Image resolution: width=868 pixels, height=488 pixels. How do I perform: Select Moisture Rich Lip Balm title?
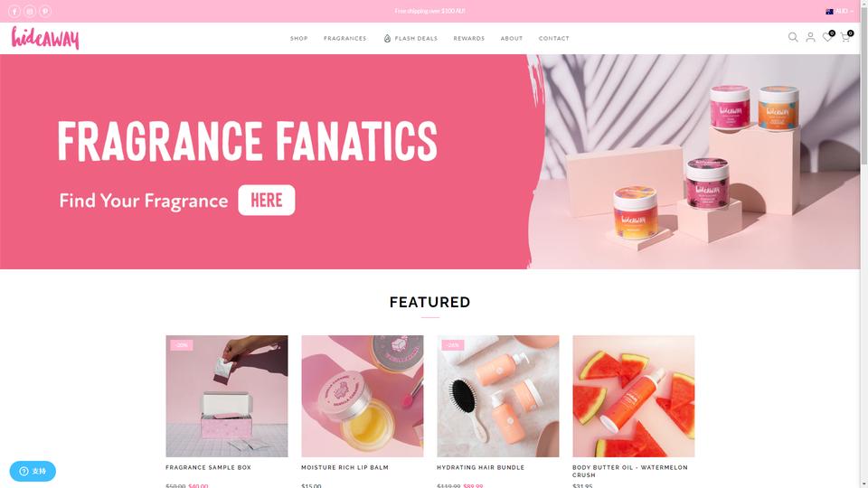coord(344,467)
